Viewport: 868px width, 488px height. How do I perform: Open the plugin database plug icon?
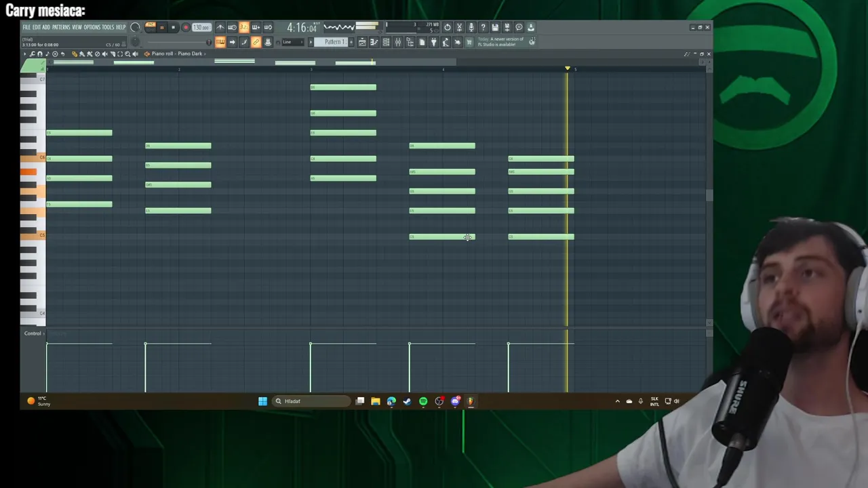pos(434,42)
